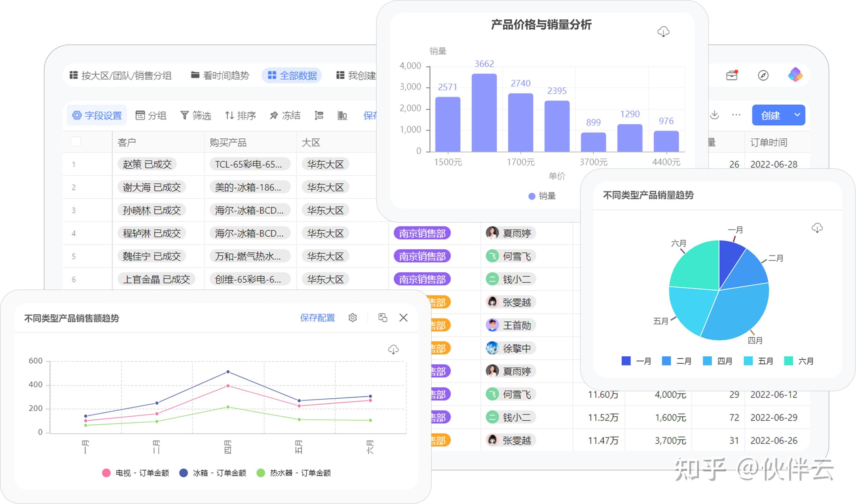Click the compass explore icon

pos(763,75)
